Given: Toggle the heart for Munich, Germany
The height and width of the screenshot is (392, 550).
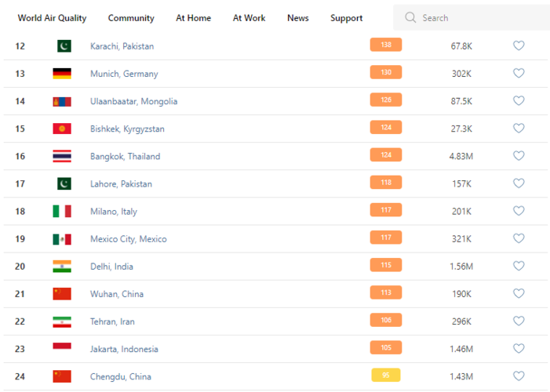Looking at the screenshot, I should pyautogui.click(x=519, y=74).
